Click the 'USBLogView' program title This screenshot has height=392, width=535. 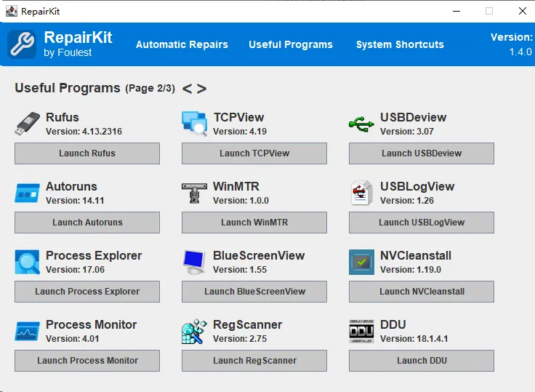coord(417,186)
